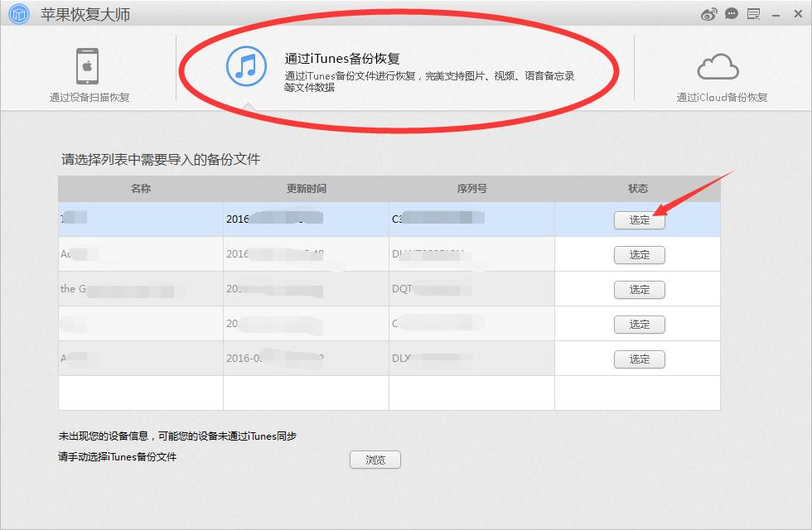This screenshot has height=530, width=812.
Task: Click 选定 for the "the G" backup
Action: pos(639,290)
